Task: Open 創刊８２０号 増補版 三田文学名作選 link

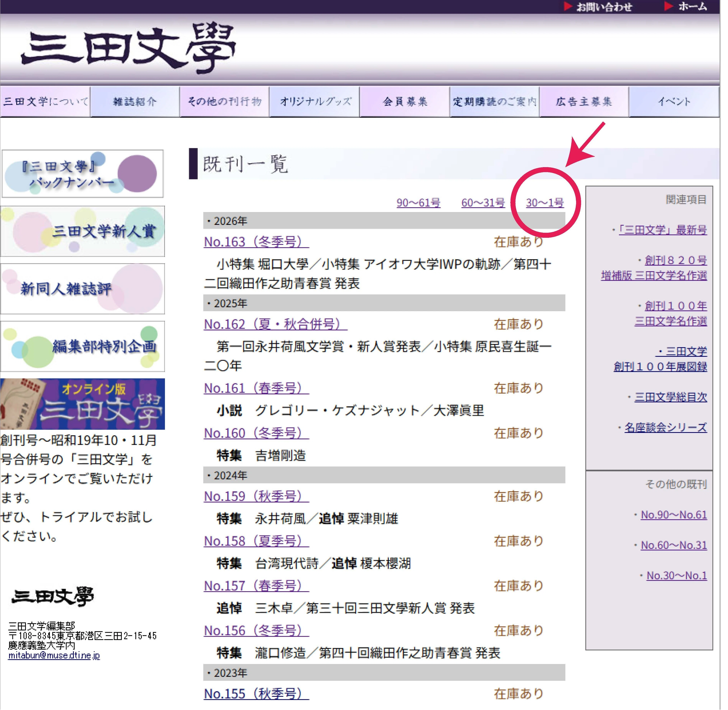Action: 654,268
